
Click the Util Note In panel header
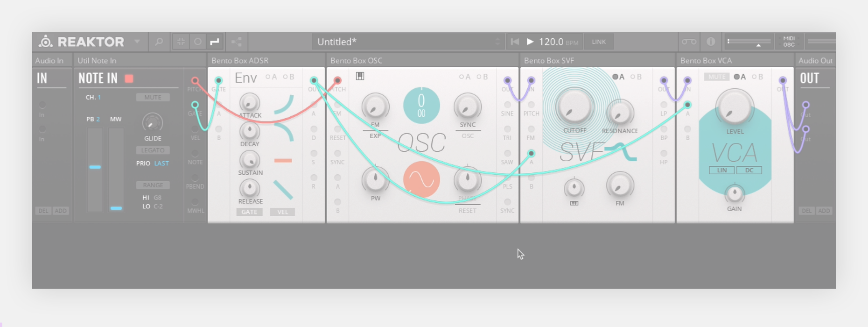pyautogui.click(x=140, y=60)
